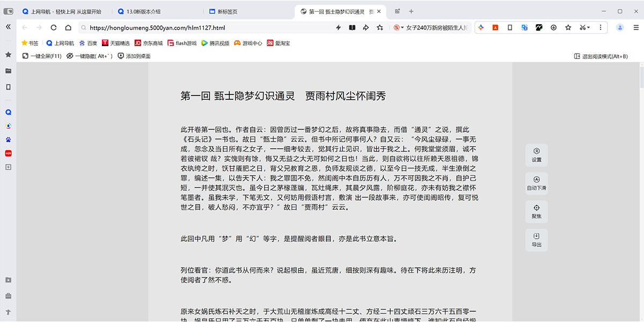Viewport: 644px width, 322px height.
Task: Open the extensions menu via three-dot icon
Action: click(x=600, y=27)
